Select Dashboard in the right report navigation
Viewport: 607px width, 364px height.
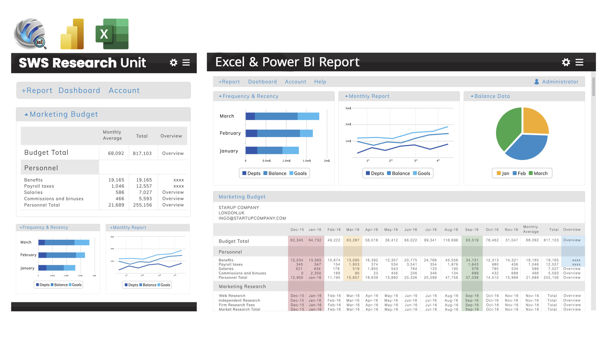click(262, 82)
